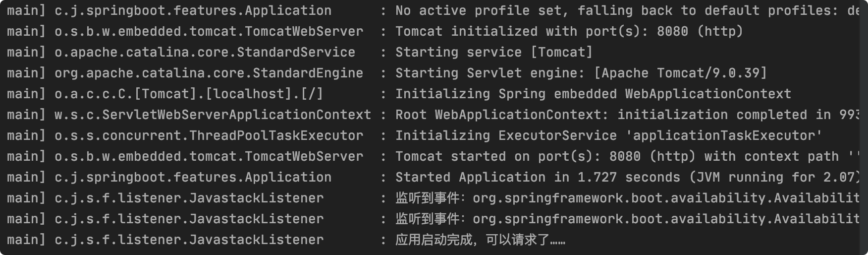Select the 'Tomcat initialized with port(s): 8080' line
Image resolution: width=868 pixels, height=255 pixels.
(569, 31)
